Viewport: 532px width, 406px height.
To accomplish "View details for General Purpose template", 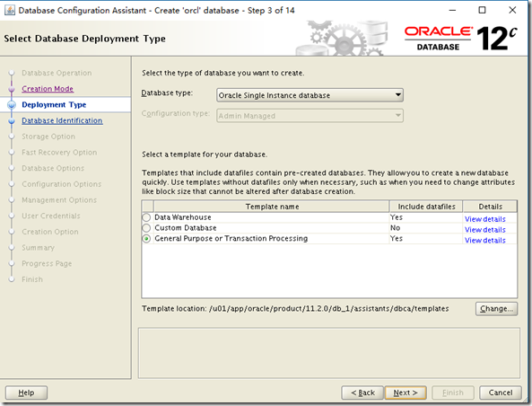I will coord(484,240).
